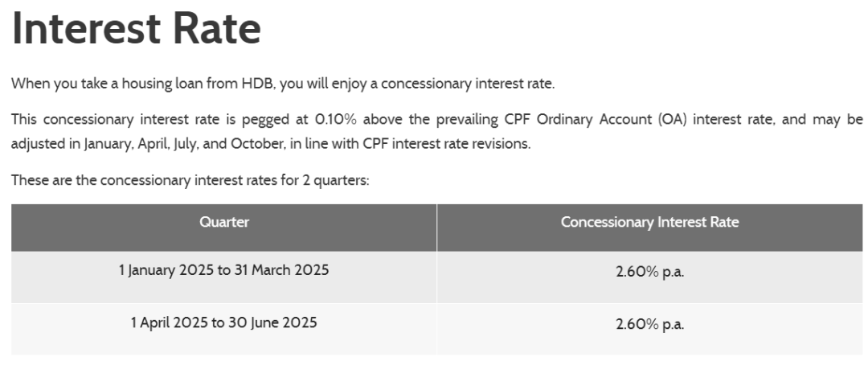Click the 2.60% p.a. rate for January–March
This screenshot has width=868, height=390.
tap(649, 272)
